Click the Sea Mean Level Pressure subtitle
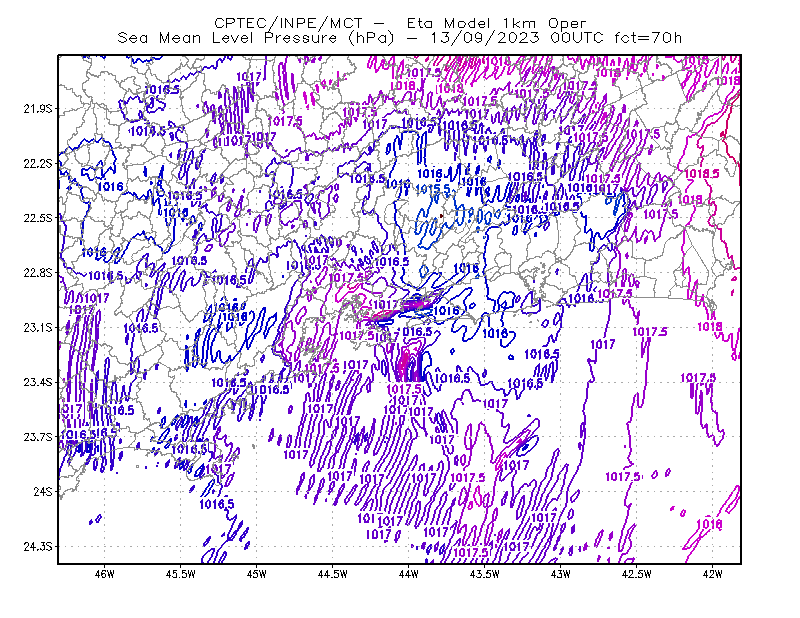 (399, 38)
